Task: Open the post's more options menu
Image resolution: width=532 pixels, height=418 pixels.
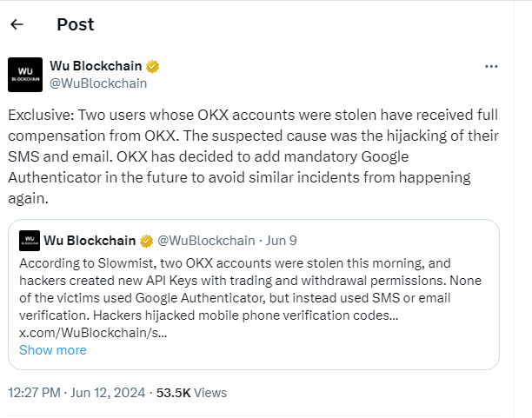Action: (x=491, y=66)
